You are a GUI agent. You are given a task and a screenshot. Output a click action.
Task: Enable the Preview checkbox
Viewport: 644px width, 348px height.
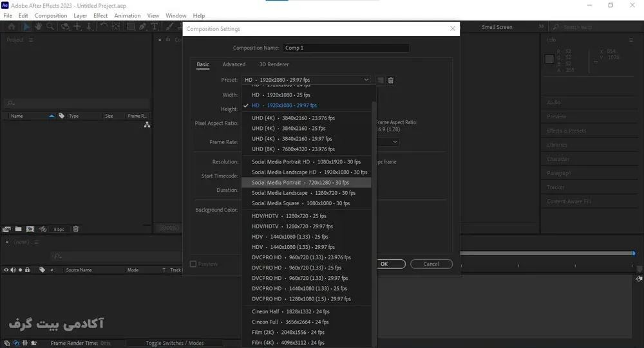(193, 264)
